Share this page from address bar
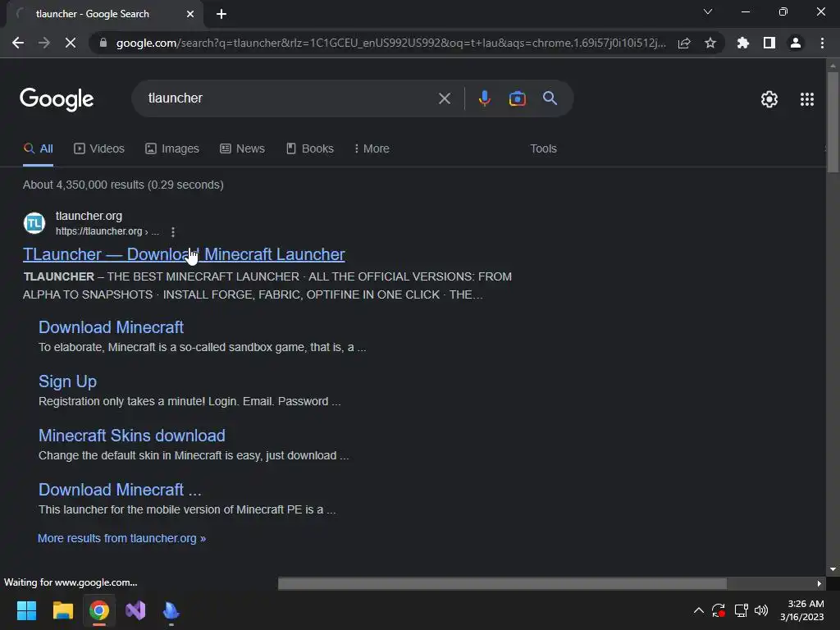 684,43
